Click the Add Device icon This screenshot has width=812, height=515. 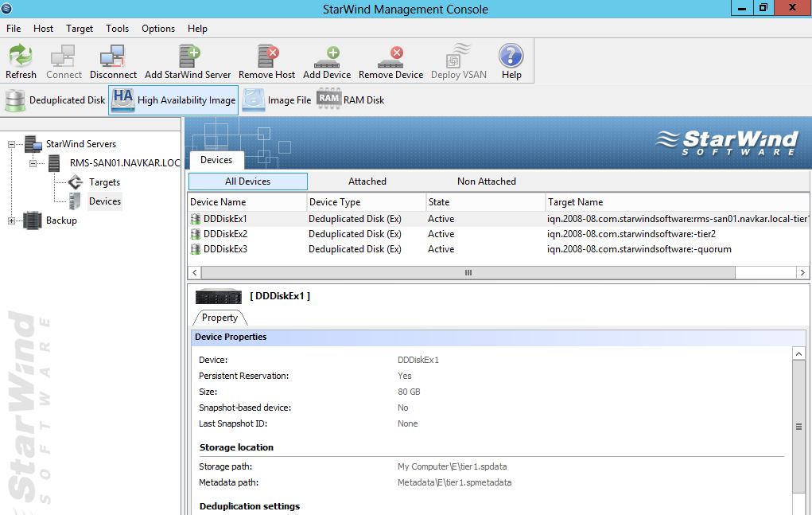[x=327, y=57]
